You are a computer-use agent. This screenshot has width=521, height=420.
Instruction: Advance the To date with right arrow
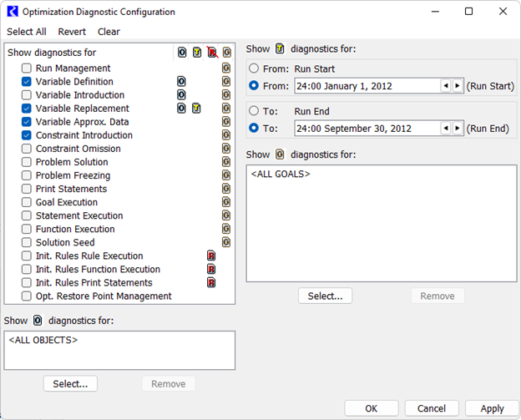tap(458, 128)
